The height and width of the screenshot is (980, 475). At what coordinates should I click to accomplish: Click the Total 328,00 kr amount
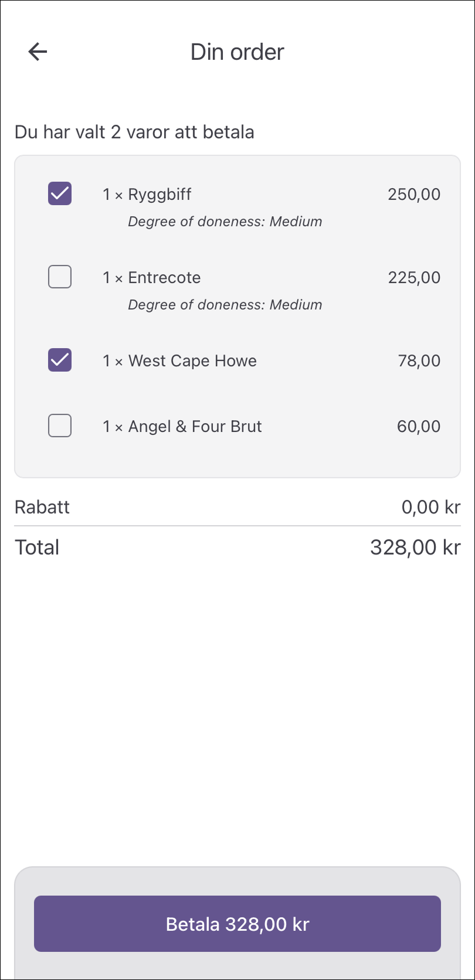[415, 547]
